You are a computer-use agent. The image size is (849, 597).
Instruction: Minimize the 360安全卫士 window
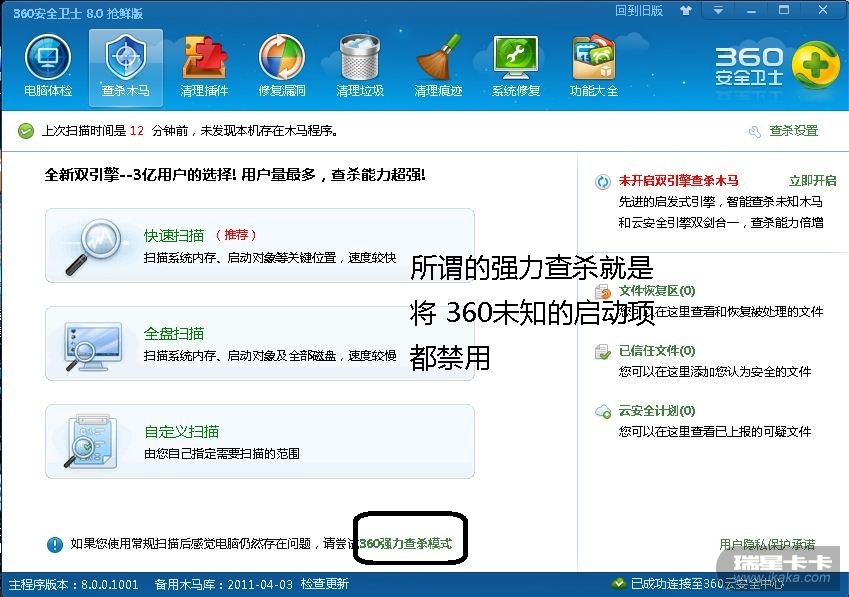click(x=751, y=10)
